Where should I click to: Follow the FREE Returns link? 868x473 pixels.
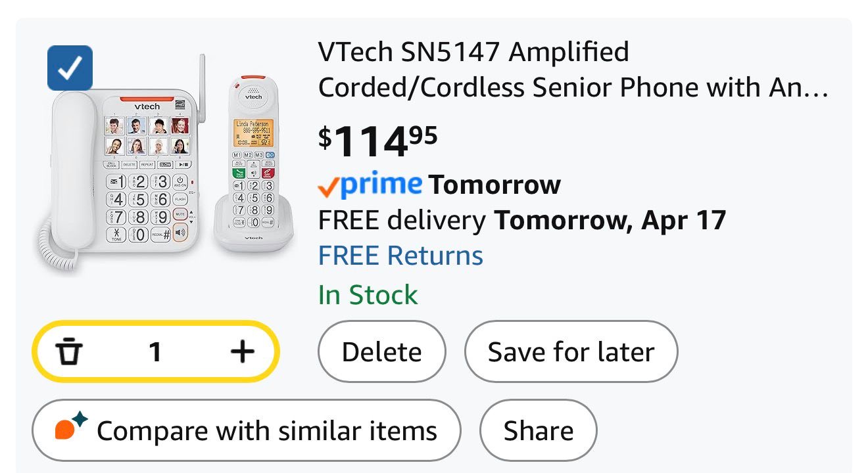pyautogui.click(x=400, y=256)
